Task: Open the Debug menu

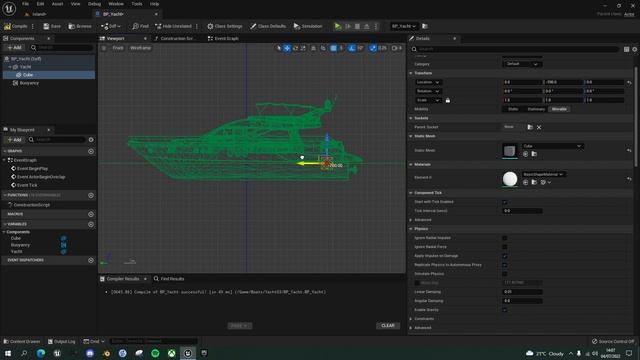Action: (94, 4)
